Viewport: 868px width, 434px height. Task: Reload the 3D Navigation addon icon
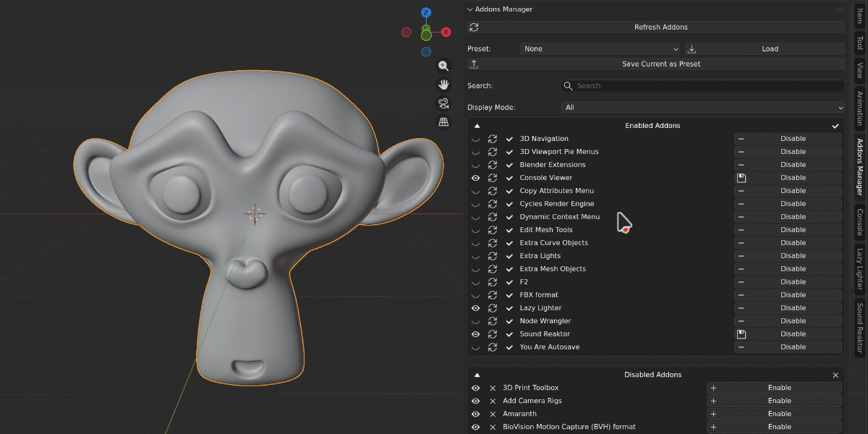pyautogui.click(x=493, y=139)
